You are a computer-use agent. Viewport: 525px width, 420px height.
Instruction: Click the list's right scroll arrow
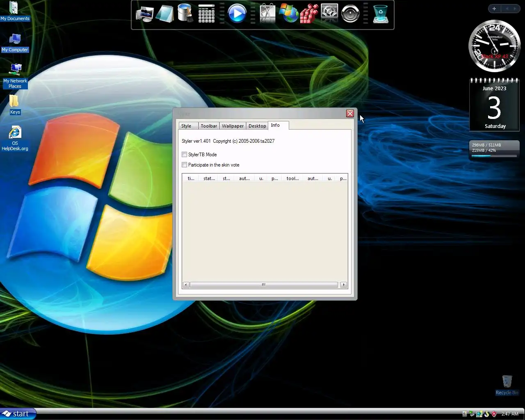[x=344, y=285]
